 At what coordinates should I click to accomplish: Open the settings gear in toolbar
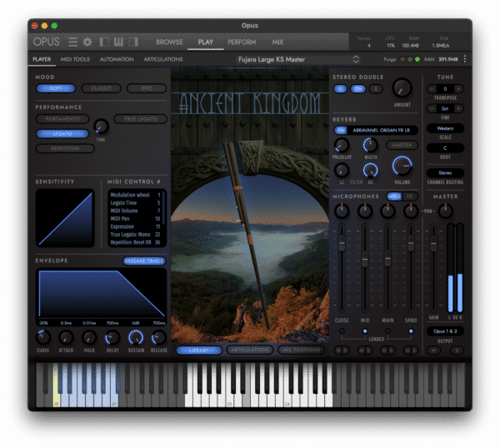[87, 42]
